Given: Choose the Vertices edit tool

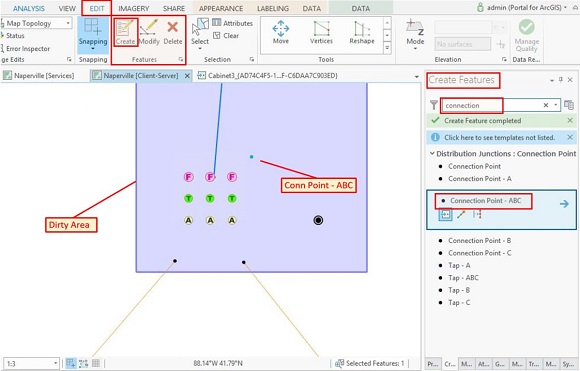Looking at the screenshot, I should [321, 32].
